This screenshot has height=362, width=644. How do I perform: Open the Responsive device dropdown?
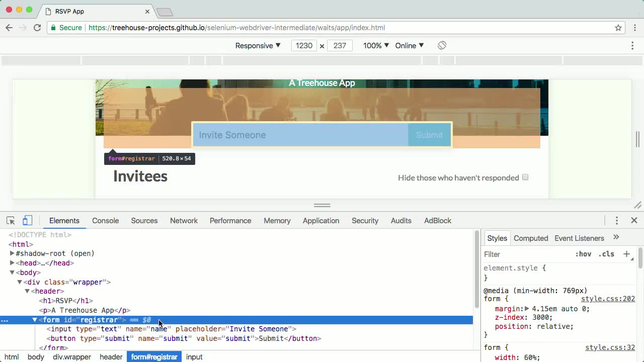click(258, 45)
